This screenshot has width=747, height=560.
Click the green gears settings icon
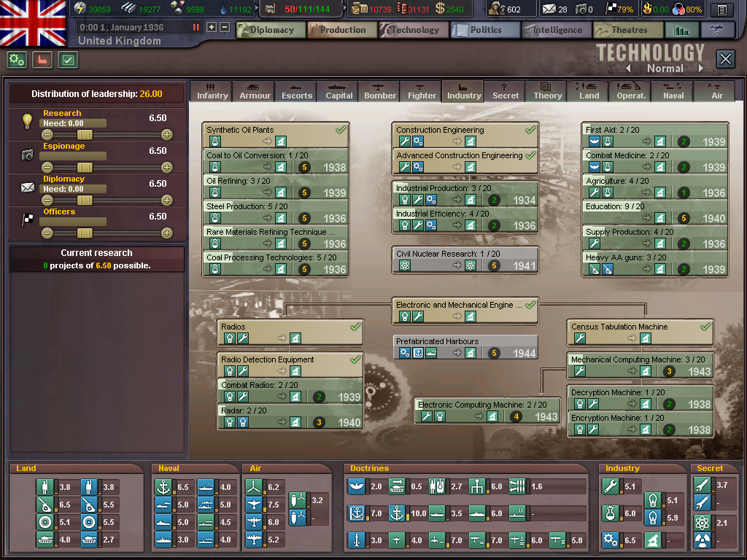coord(17,60)
